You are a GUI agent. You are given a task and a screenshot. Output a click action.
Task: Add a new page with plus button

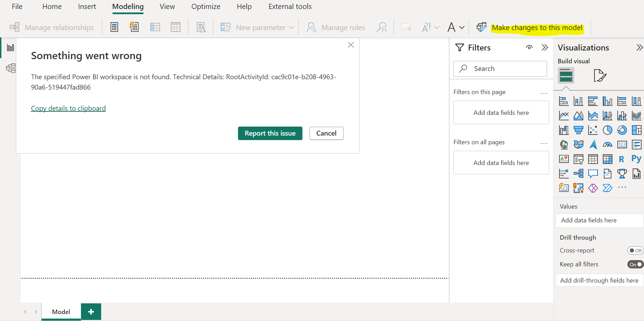pos(91,312)
